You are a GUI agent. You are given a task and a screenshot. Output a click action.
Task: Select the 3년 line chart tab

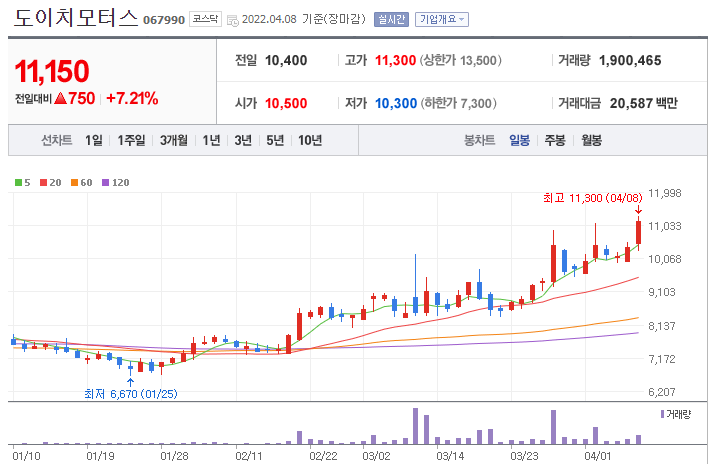[x=243, y=140]
